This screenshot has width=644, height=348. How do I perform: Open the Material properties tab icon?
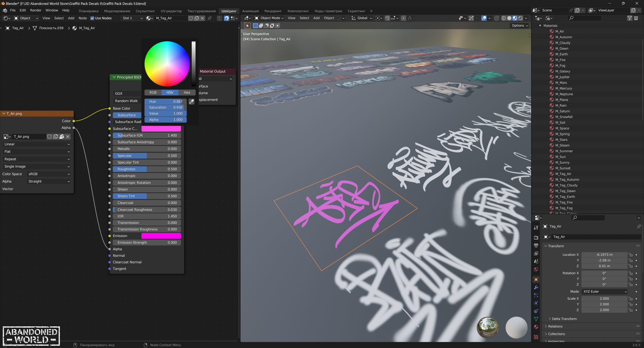click(x=536, y=327)
